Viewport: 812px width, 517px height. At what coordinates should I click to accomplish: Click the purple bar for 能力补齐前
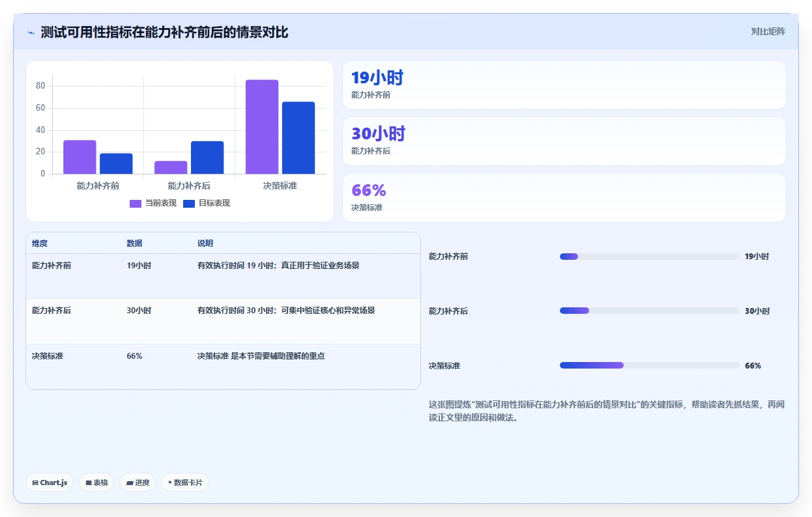(80, 157)
